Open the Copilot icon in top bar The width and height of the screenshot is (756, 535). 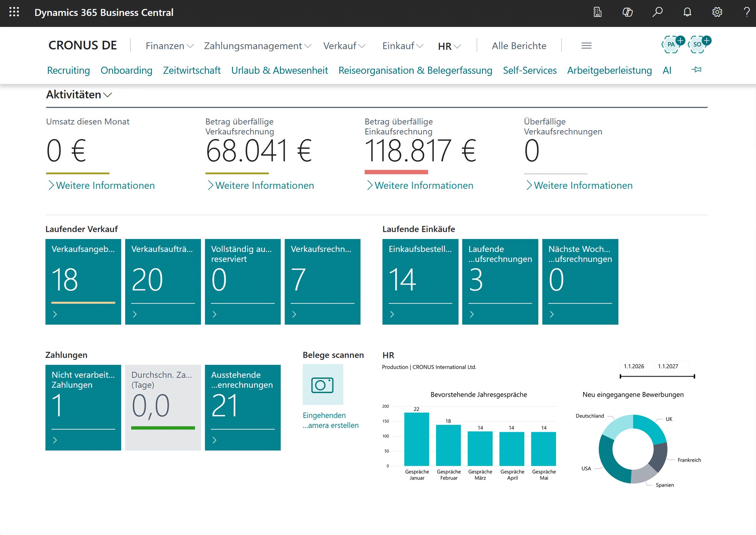pyautogui.click(x=627, y=12)
